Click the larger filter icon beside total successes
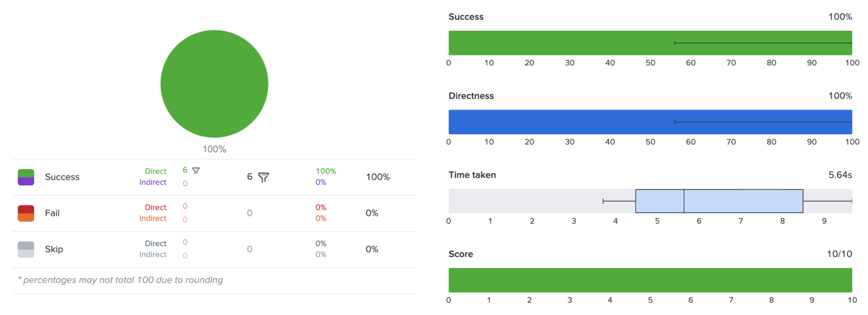 [x=264, y=177]
